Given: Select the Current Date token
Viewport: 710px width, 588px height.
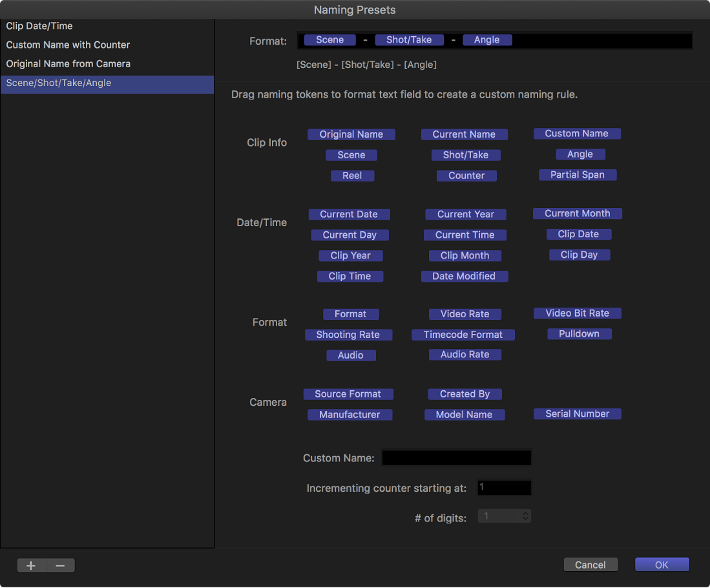Looking at the screenshot, I should tap(349, 214).
